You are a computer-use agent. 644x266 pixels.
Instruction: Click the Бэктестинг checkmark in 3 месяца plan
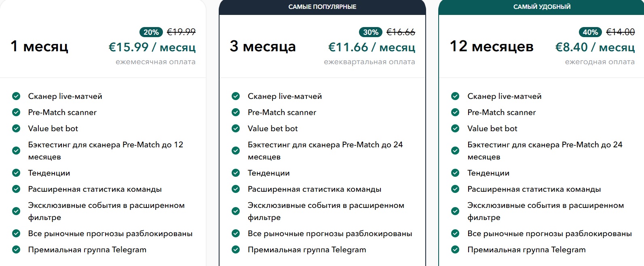point(236,150)
